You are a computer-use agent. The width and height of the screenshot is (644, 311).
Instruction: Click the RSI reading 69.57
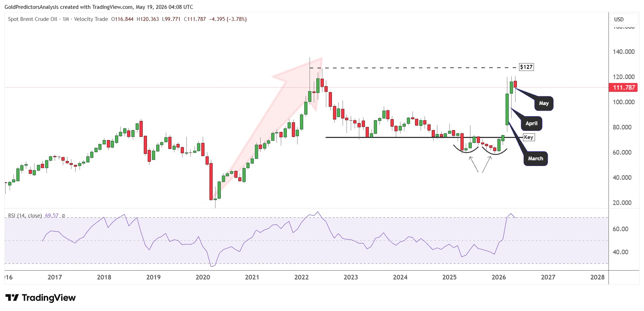click(52, 216)
